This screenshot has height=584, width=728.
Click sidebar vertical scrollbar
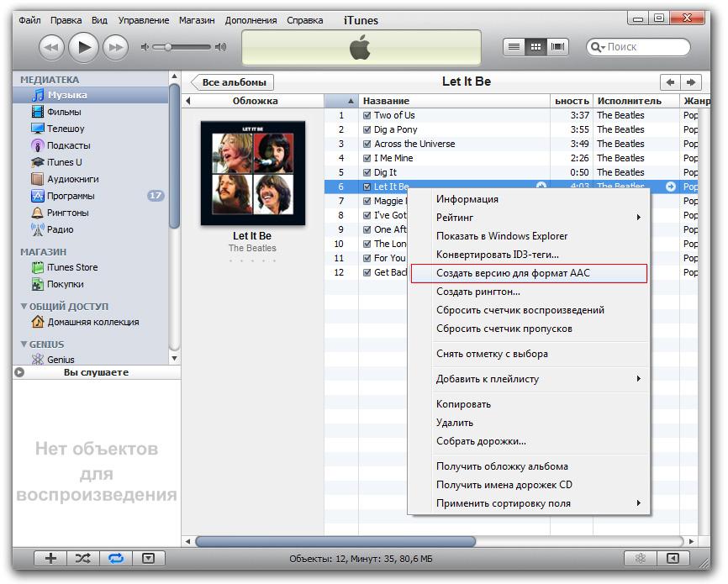174,156
